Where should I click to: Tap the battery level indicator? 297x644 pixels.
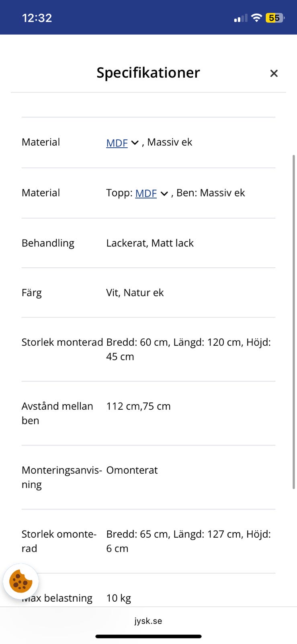pos(275,18)
